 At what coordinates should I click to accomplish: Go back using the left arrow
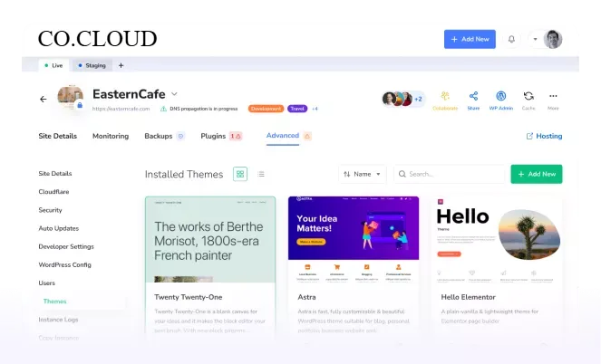(x=43, y=99)
